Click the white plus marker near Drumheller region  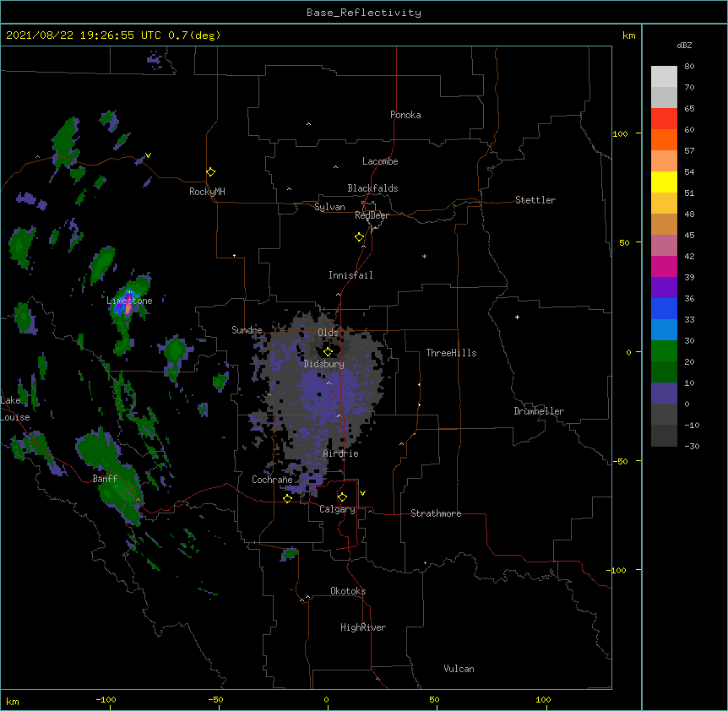coord(517,317)
